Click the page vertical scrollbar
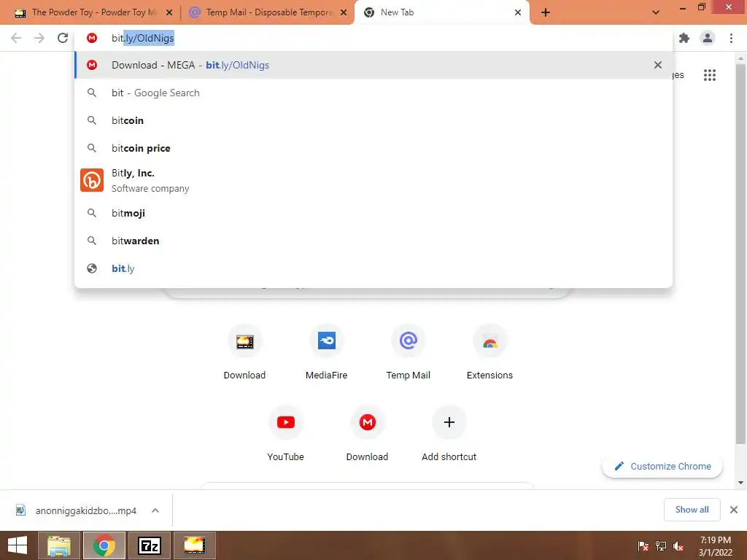747x560 pixels. coord(740,254)
